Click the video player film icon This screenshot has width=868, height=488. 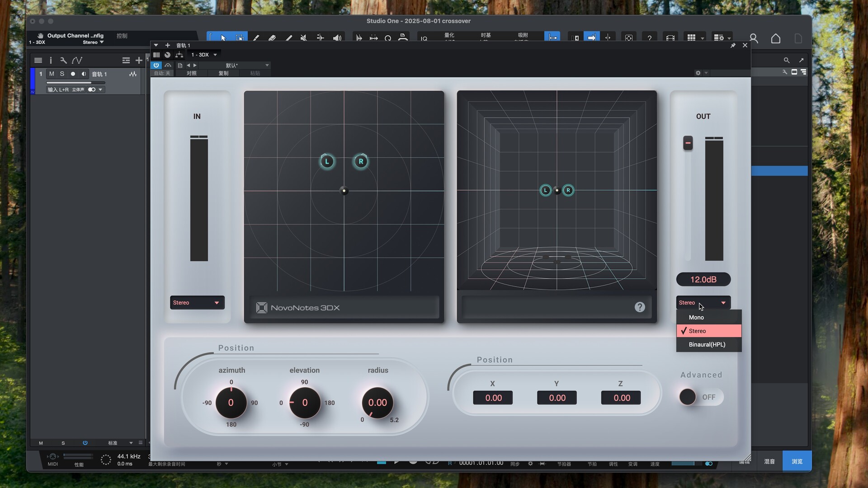(x=670, y=38)
